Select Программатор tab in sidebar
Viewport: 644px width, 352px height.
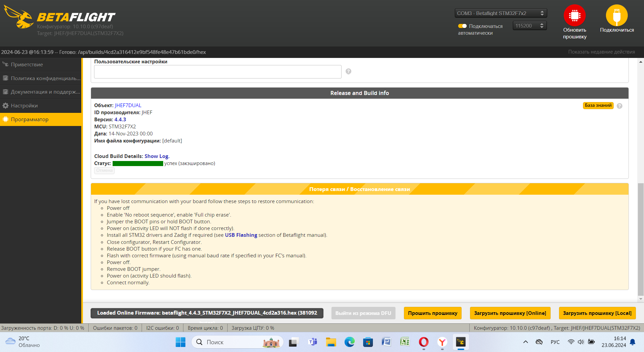(x=40, y=119)
